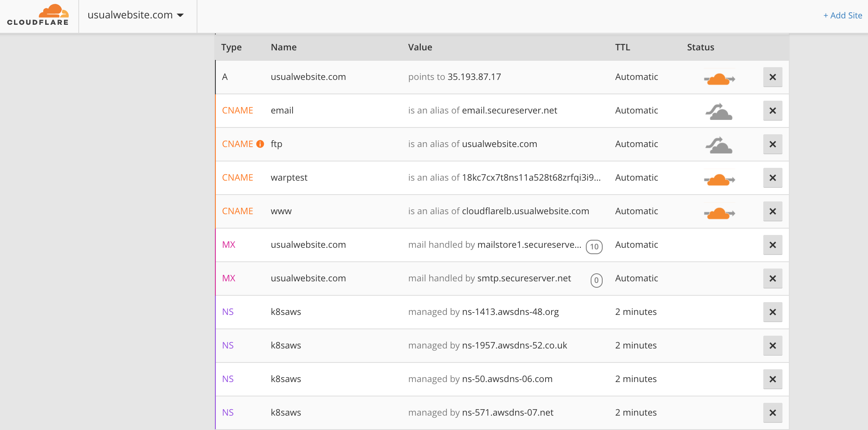Click NS type label of ns-571.awsdns-07.net record
868x430 pixels.
pyautogui.click(x=228, y=412)
